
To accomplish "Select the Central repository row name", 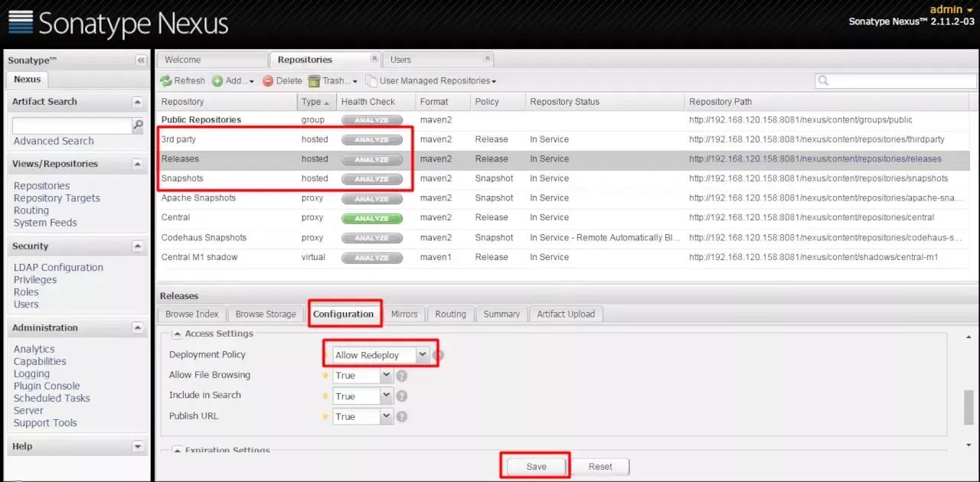I will tap(176, 217).
